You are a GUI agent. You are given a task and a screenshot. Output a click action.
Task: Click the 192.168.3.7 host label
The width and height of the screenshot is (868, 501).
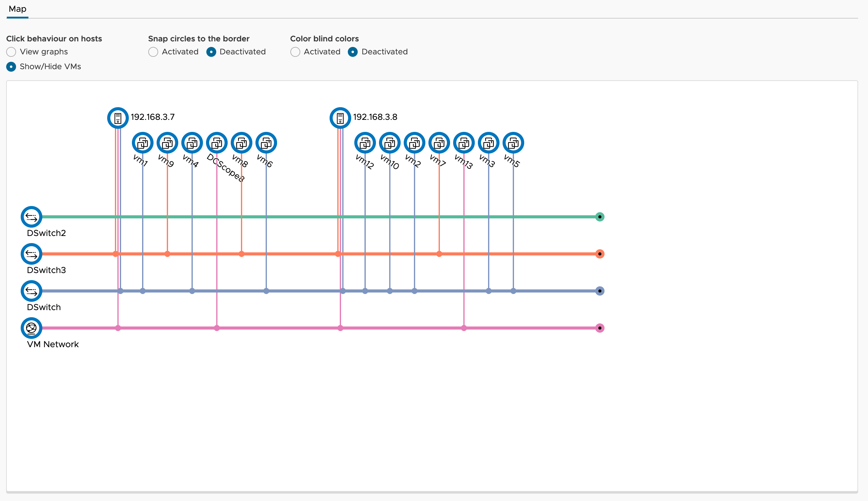[153, 117]
